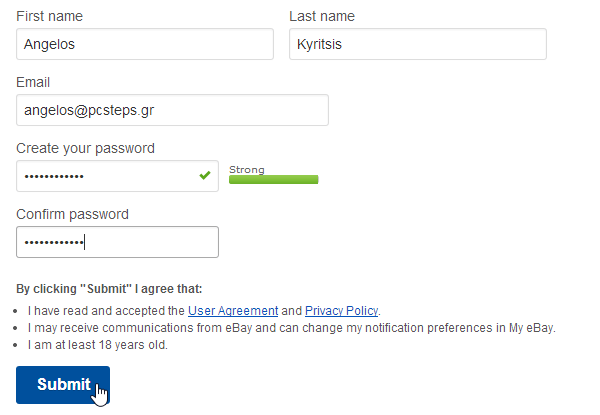
Task: Click the Confirm password field
Action: click(117, 242)
